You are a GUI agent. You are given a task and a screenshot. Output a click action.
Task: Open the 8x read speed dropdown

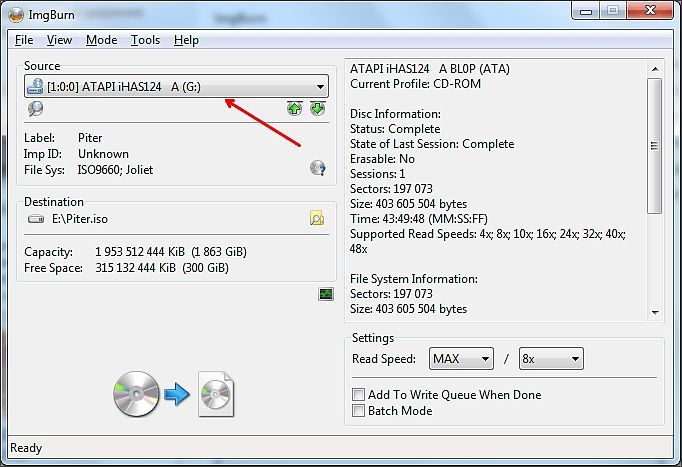point(551,359)
